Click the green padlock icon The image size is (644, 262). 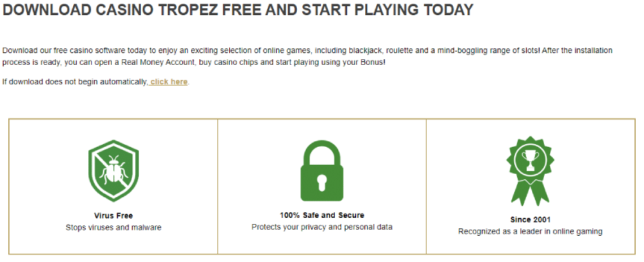point(322,170)
